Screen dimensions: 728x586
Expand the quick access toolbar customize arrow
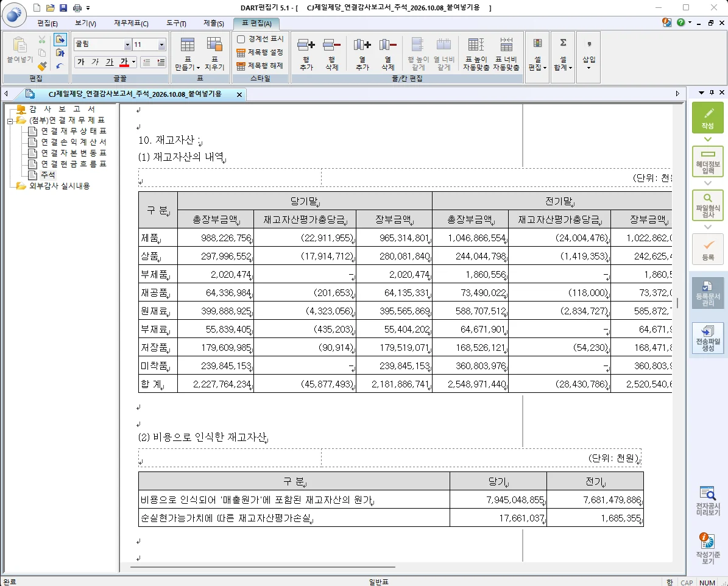click(88, 8)
